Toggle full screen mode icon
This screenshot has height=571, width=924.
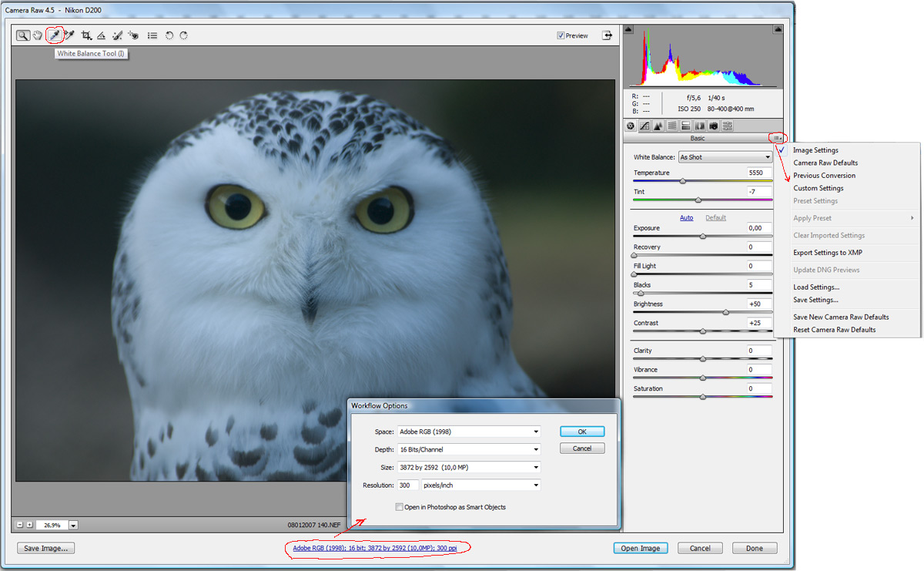pyautogui.click(x=608, y=35)
